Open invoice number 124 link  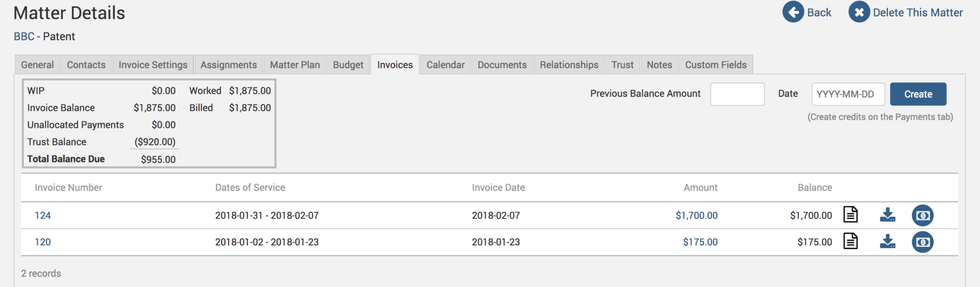tap(43, 216)
